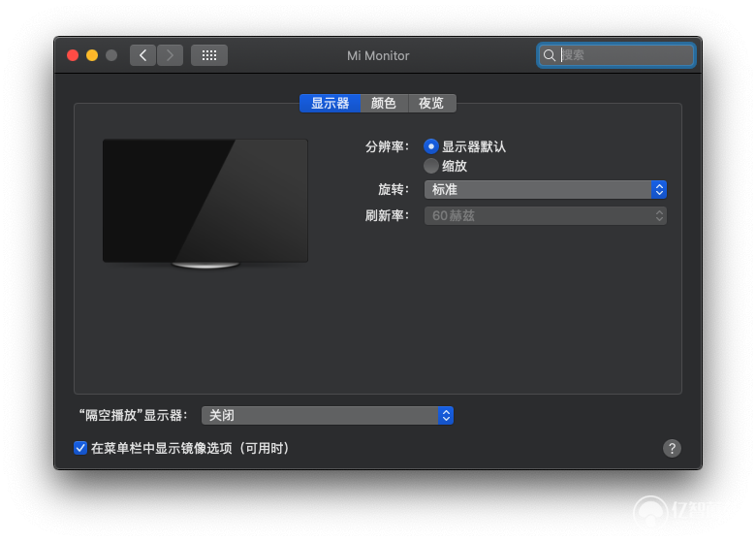This screenshot has height=541, width=756.
Task: Switch to the 颜色 tab
Action: tap(384, 103)
